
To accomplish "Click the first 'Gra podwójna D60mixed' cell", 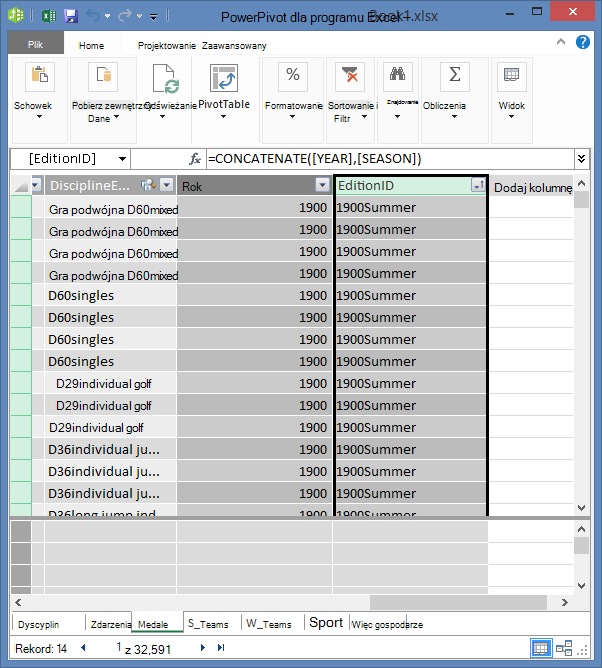I will (110, 209).
